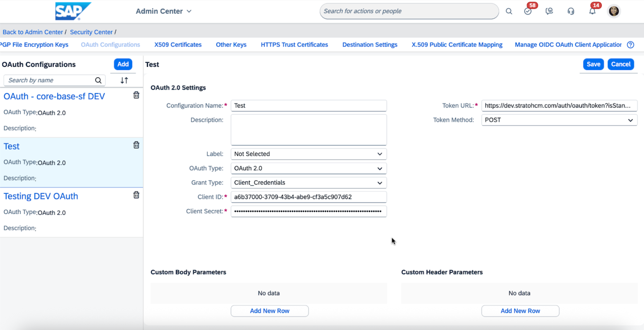Expand the Grant Type dropdown

click(308, 183)
